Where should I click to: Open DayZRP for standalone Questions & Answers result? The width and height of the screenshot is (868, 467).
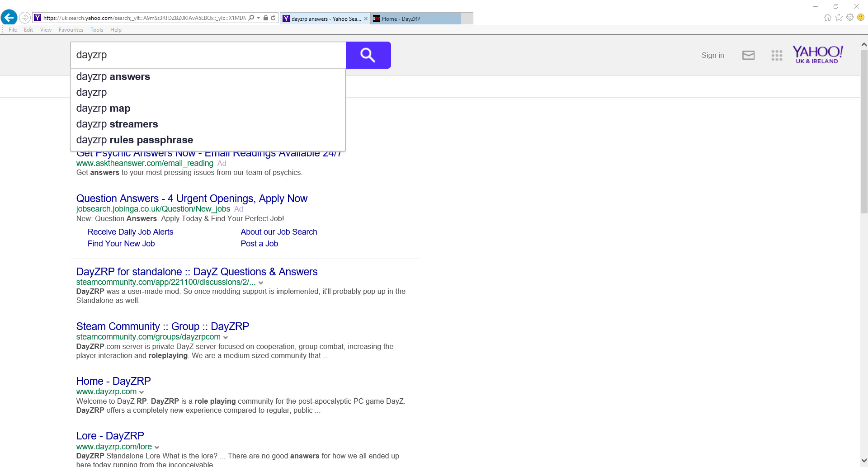(197, 272)
